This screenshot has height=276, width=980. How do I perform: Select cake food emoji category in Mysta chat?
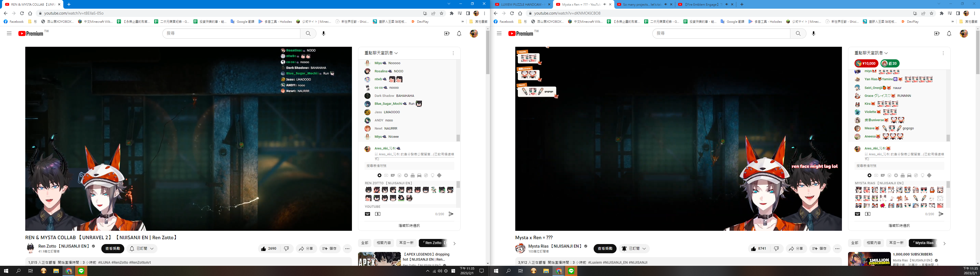[902, 175]
